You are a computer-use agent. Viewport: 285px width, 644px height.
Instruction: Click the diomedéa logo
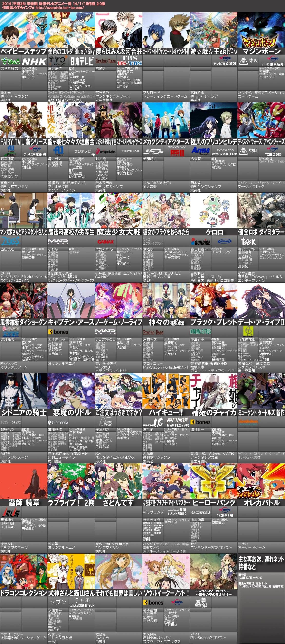click(x=58, y=422)
